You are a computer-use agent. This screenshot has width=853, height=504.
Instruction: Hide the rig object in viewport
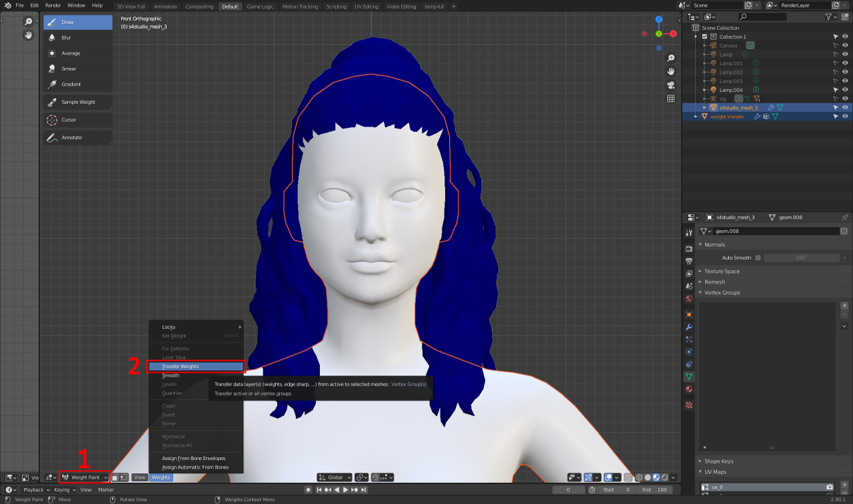click(x=845, y=99)
